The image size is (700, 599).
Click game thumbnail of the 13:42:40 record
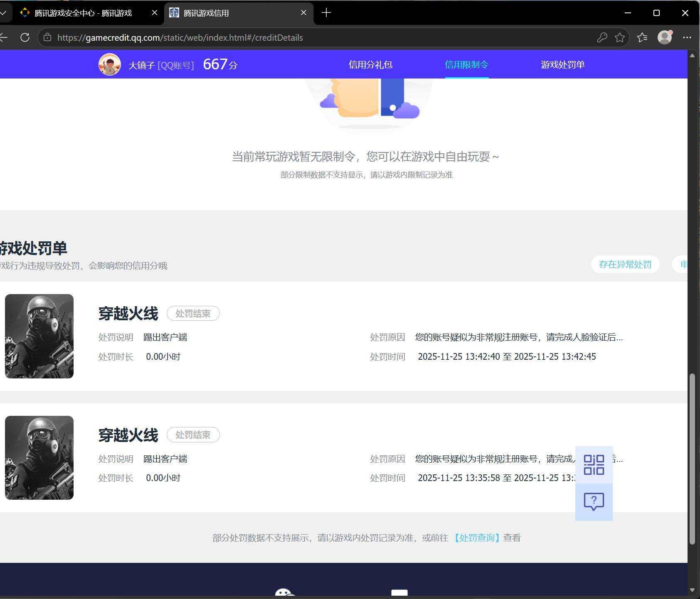coord(39,336)
